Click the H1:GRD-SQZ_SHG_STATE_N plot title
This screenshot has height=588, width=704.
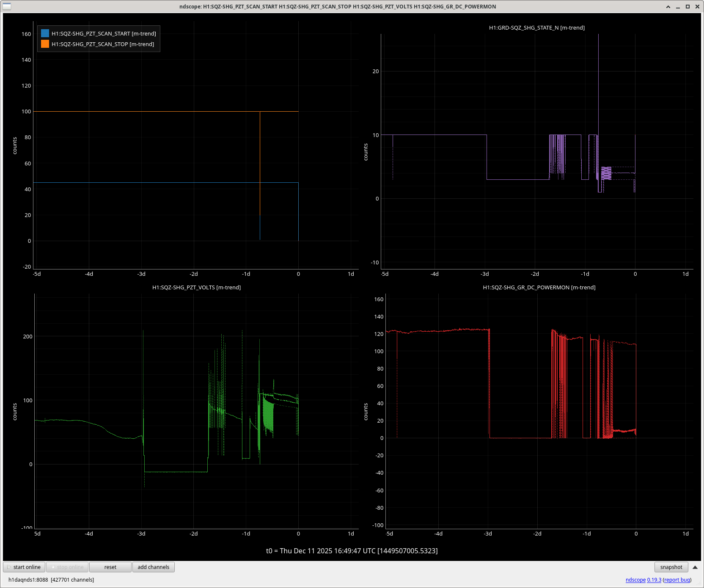point(536,27)
